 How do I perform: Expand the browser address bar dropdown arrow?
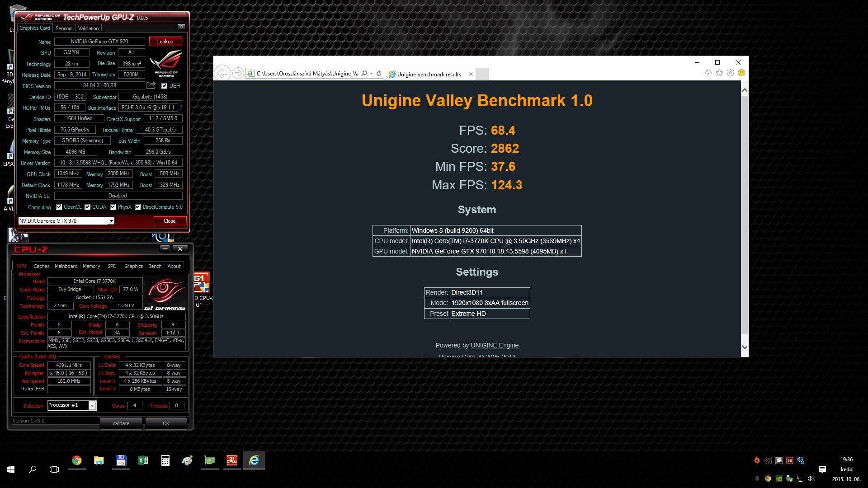coord(372,73)
